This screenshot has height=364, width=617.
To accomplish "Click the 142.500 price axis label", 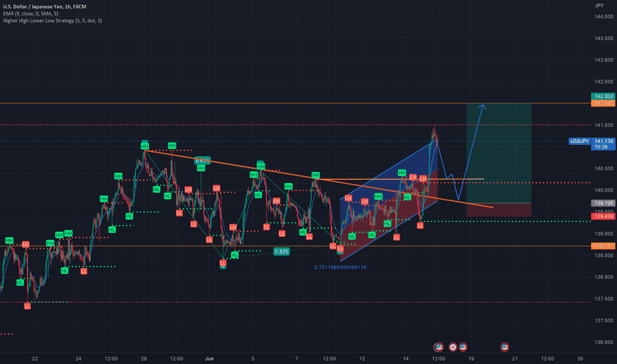I will (x=604, y=82).
